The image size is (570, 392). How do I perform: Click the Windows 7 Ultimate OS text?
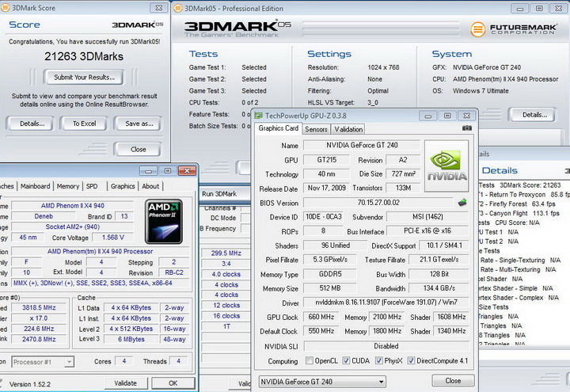tap(481, 91)
